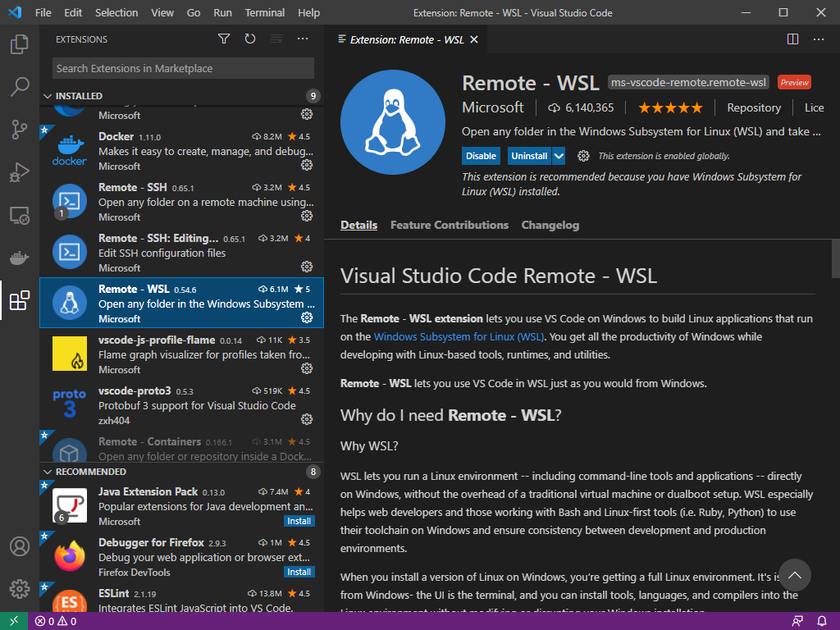840x630 pixels.
Task: Open errors and warnings count in status bar
Action: pos(56,622)
